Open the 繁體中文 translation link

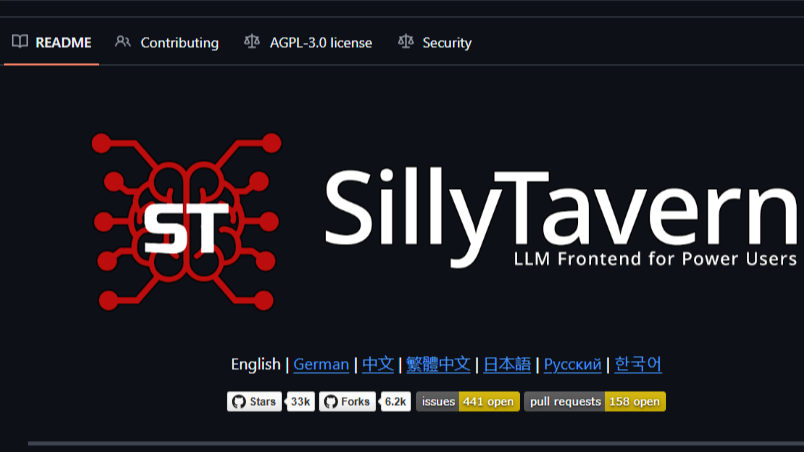[438, 364]
